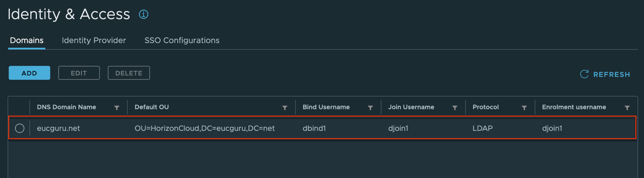Click the DELETE button

point(129,73)
